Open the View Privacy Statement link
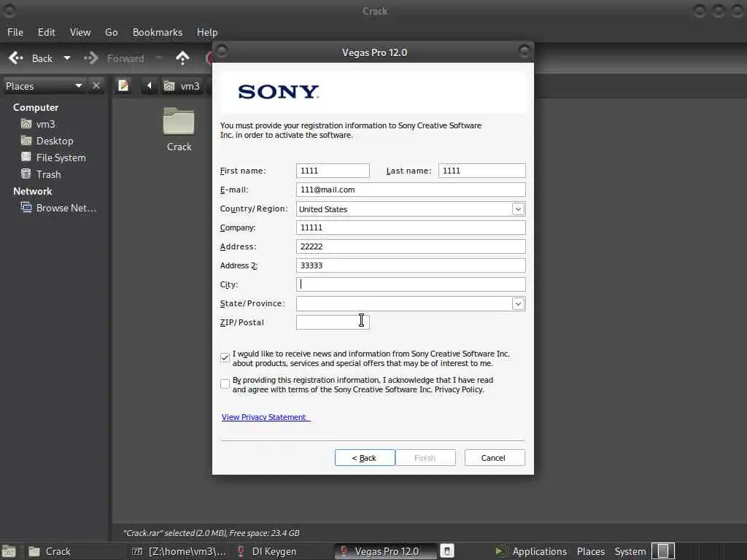Viewport: 747px width, 560px height. coord(265,417)
